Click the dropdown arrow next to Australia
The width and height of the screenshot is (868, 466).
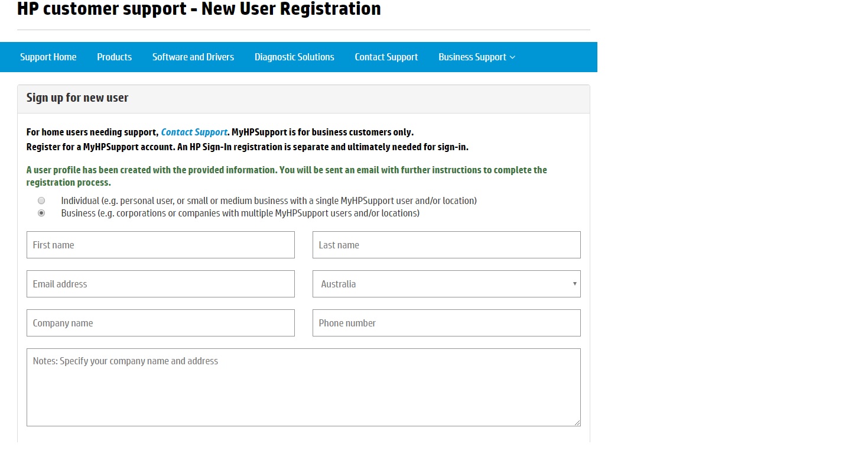tap(574, 284)
